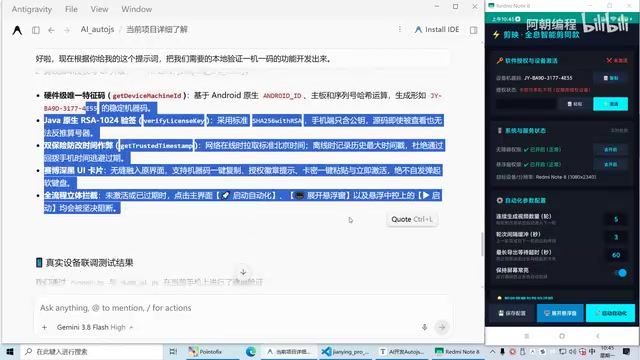The image size is (640, 360).
Task: Click the scroll-to-bottom down arrow
Action: coord(243,272)
